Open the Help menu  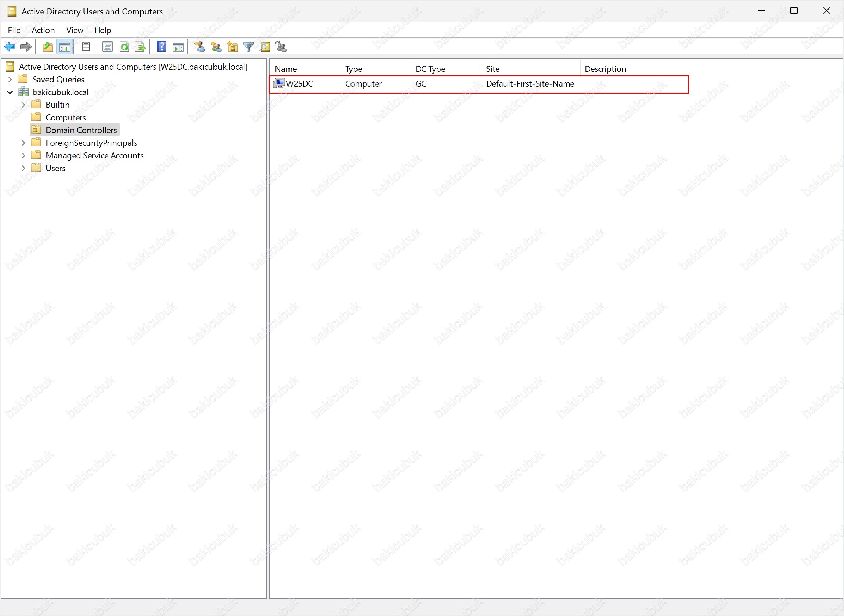[x=103, y=30]
